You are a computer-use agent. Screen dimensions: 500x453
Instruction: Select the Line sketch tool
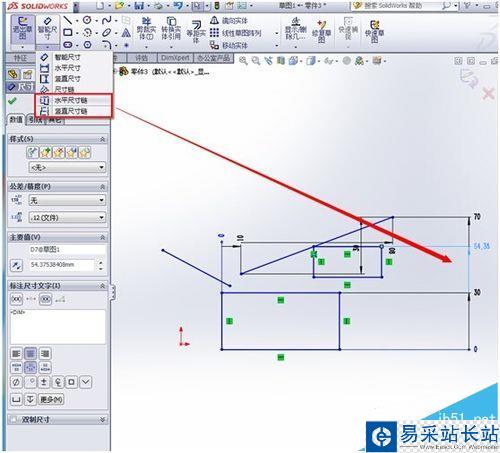(68, 21)
